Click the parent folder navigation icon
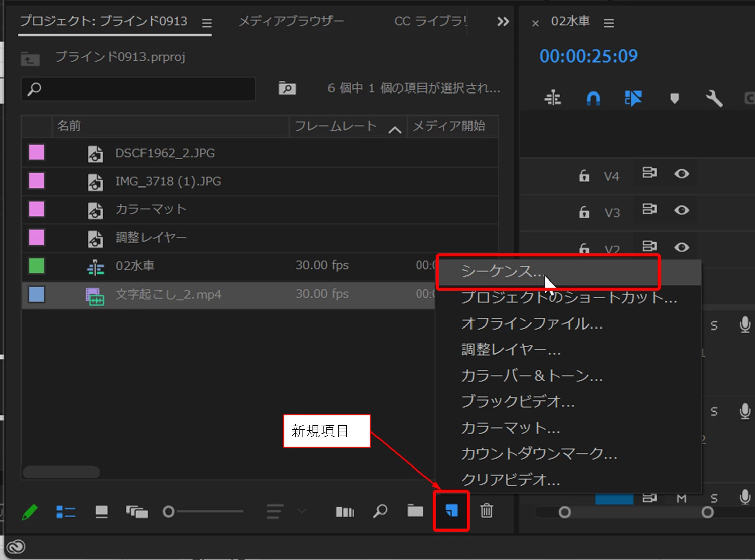The width and height of the screenshot is (755, 560). (30, 59)
